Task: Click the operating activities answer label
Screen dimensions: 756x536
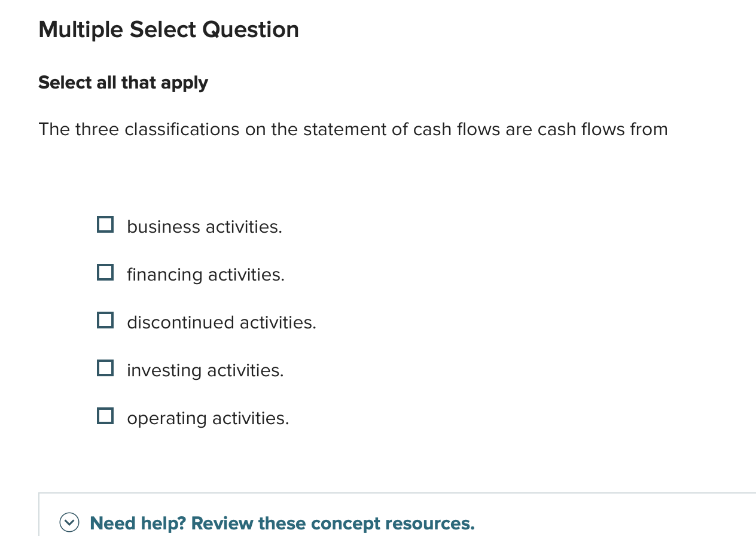Action: 208,418
